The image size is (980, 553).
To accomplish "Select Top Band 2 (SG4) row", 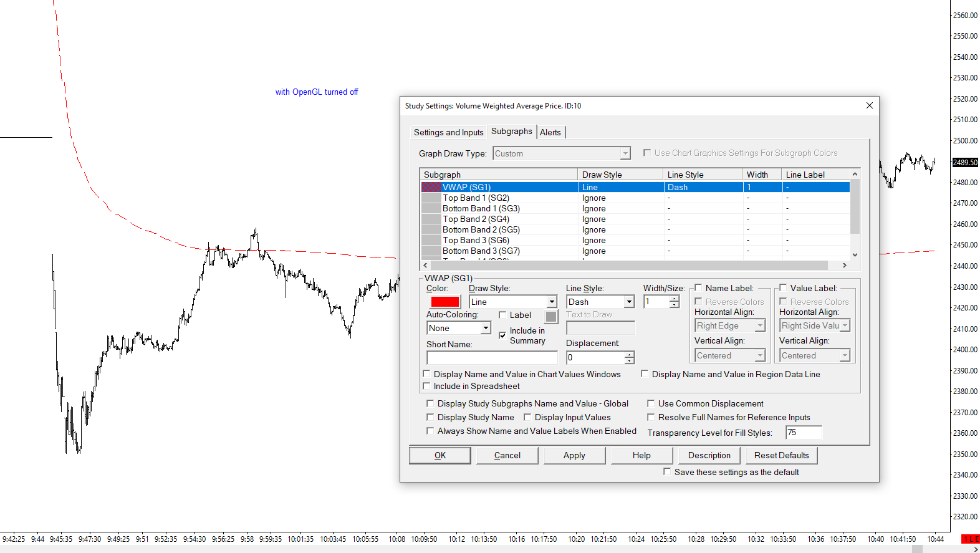I will tap(635, 219).
